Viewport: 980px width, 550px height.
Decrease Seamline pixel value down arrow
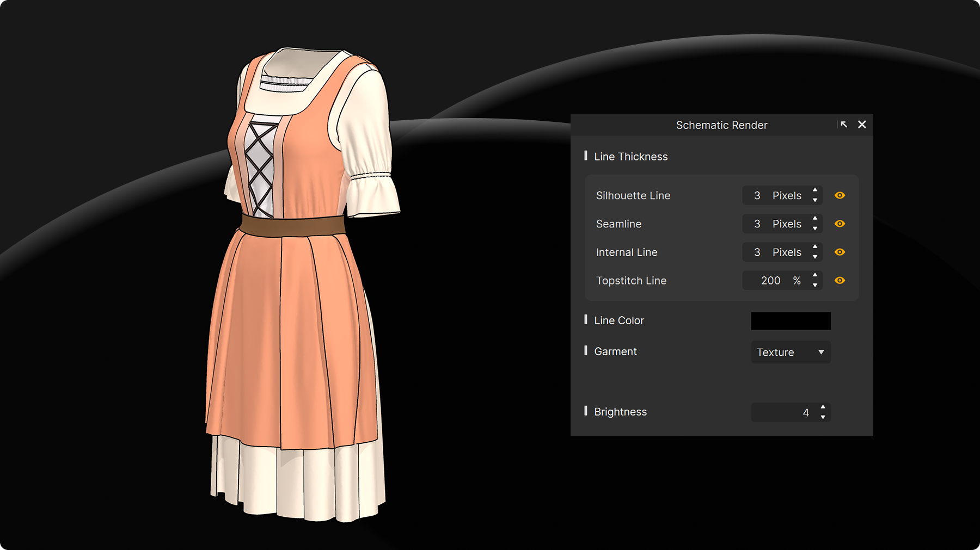tap(815, 228)
